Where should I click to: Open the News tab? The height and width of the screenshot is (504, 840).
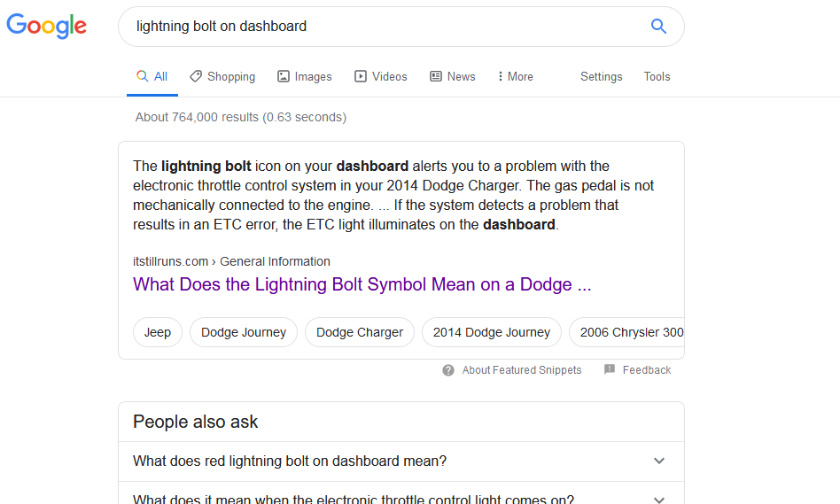(452, 77)
